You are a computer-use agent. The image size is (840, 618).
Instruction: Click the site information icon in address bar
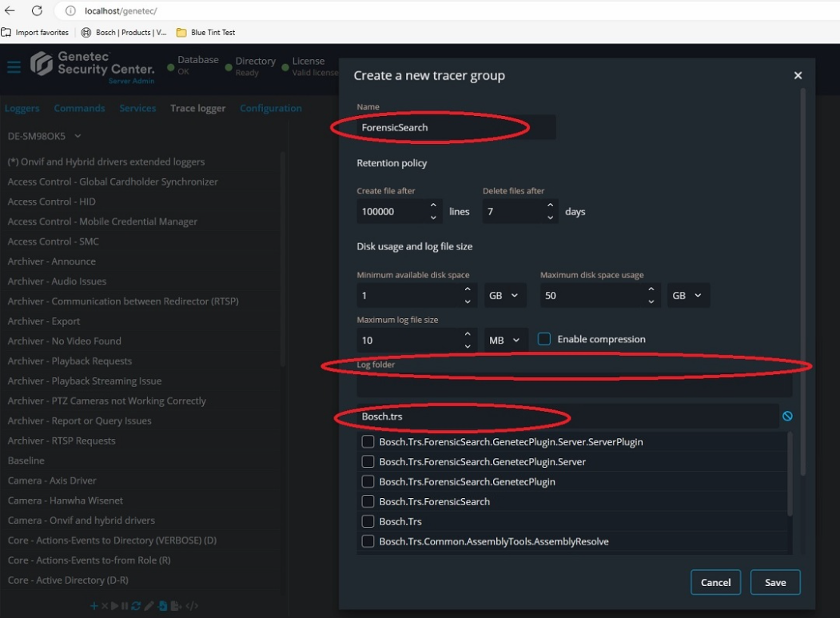click(70, 10)
